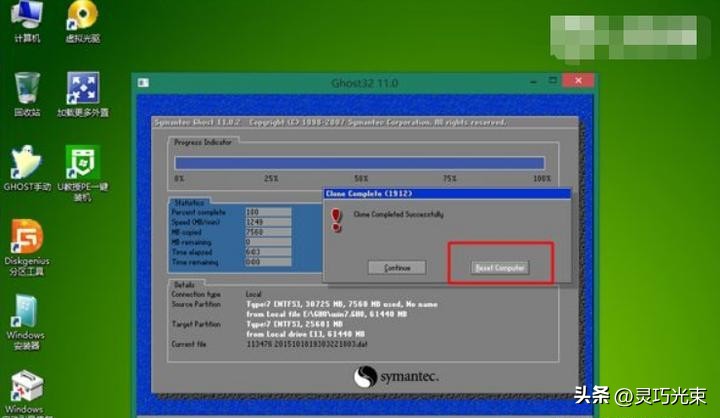720x418 pixels.
Task: Launch the U教授PE一键装机 icon
Action: pyautogui.click(x=83, y=174)
